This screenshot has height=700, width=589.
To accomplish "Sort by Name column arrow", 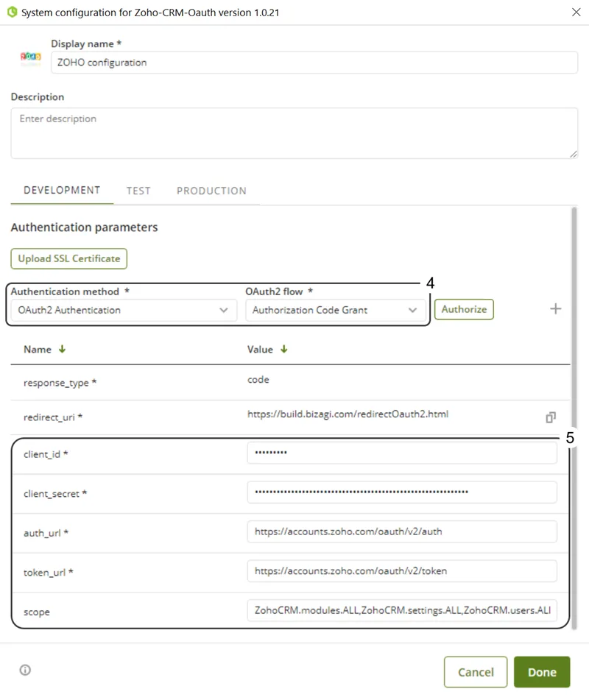I will pos(62,349).
